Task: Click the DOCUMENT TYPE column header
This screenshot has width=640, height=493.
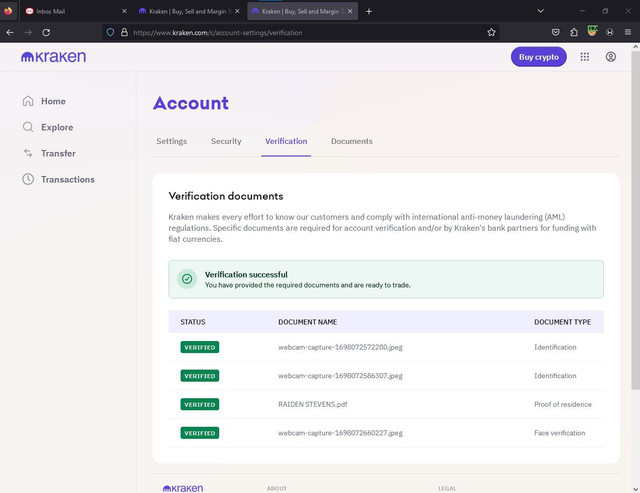Action: coord(562,322)
